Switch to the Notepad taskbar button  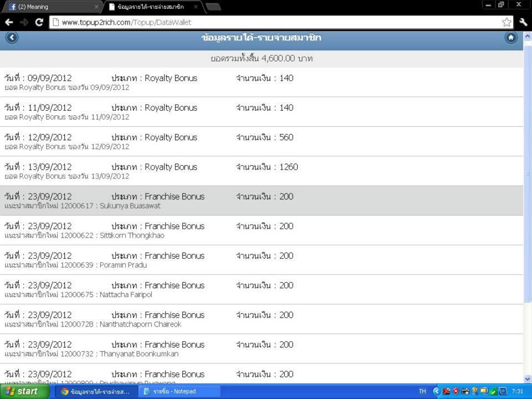(180, 392)
